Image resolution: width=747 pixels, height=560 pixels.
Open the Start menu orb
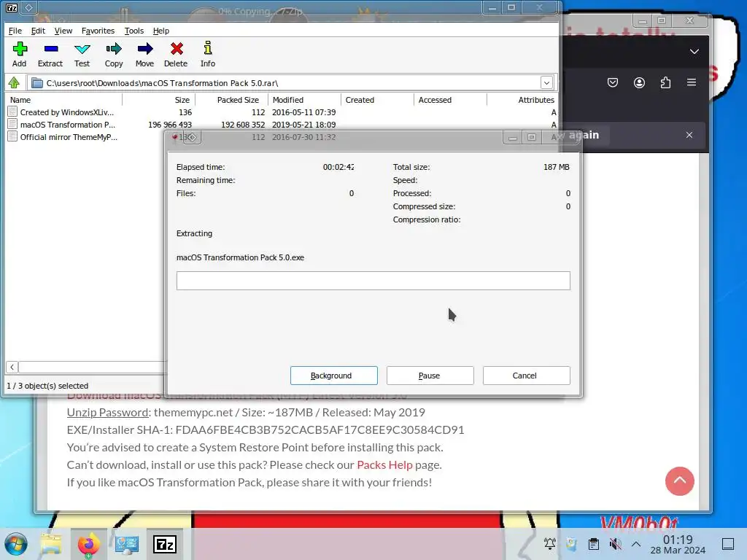pyautogui.click(x=16, y=544)
